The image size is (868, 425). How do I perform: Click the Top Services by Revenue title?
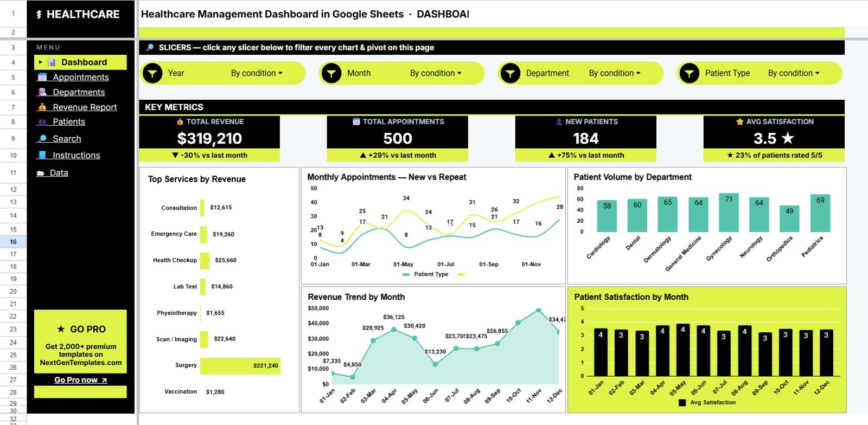pyautogui.click(x=197, y=179)
